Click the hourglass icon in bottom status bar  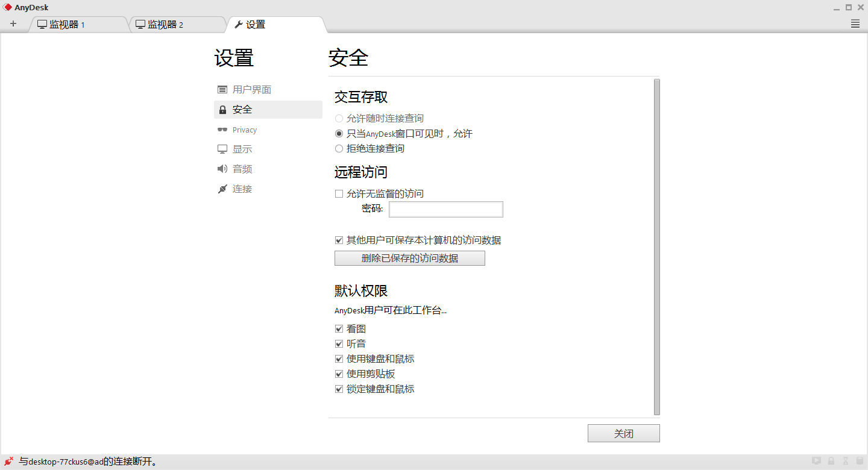click(x=846, y=460)
